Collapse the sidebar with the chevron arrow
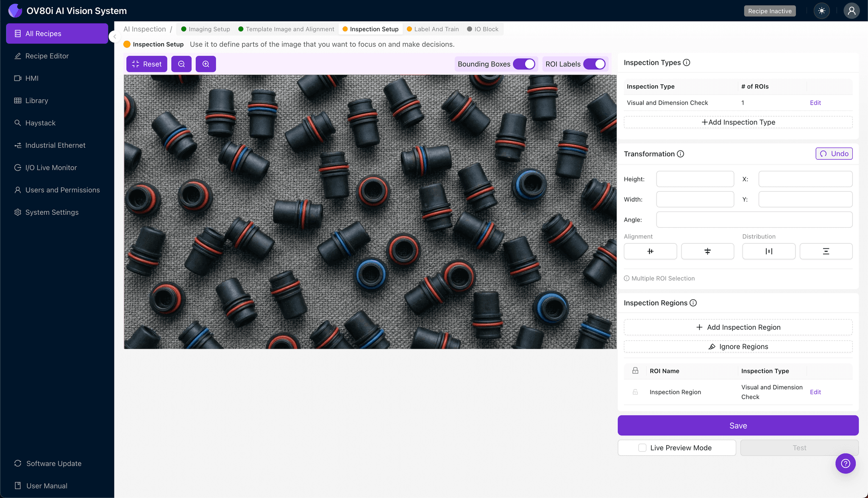Image resolution: width=868 pixels, height=498 pixels. [114, 36]
